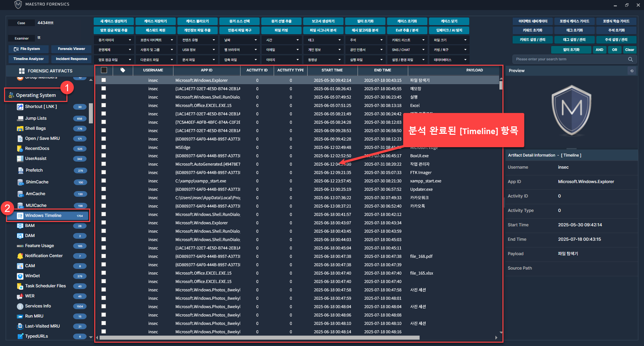Click the Preview panel refresh icon
The image size is (644, 346).
(632, 71)
